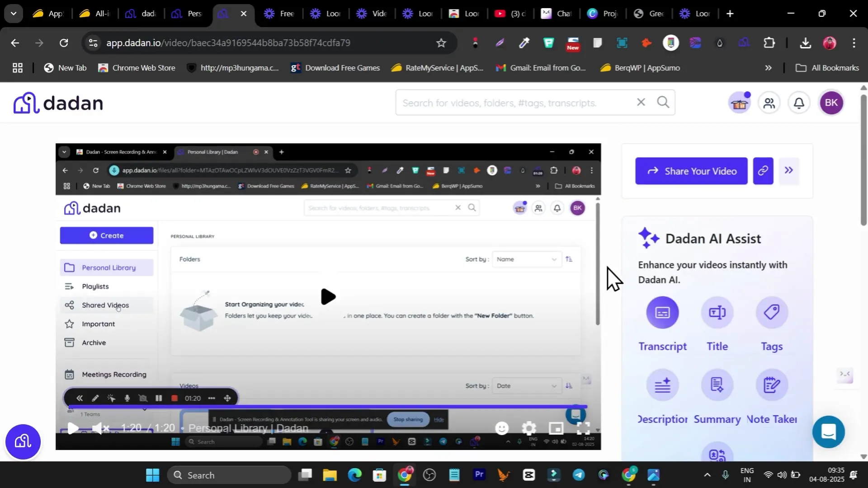Open the team members icon
Screen dimensions: 868x488
(769, 103)
